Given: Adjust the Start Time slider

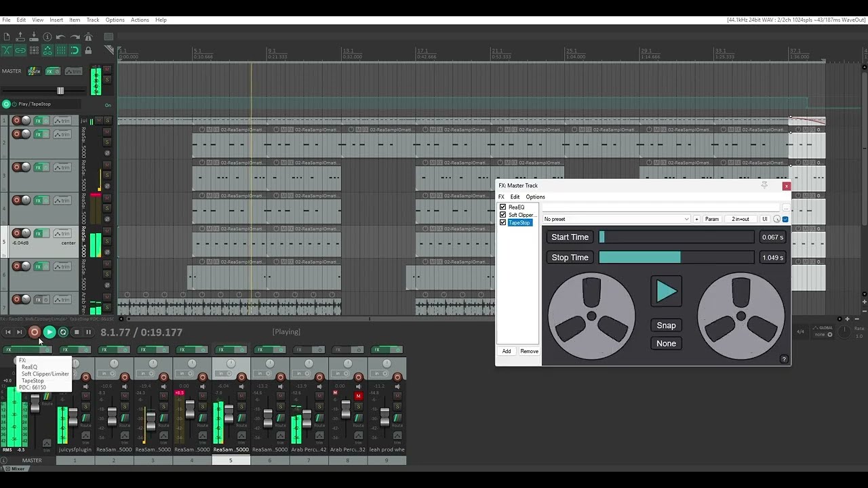Looking at the screenshot, I should tap(677, 237).
